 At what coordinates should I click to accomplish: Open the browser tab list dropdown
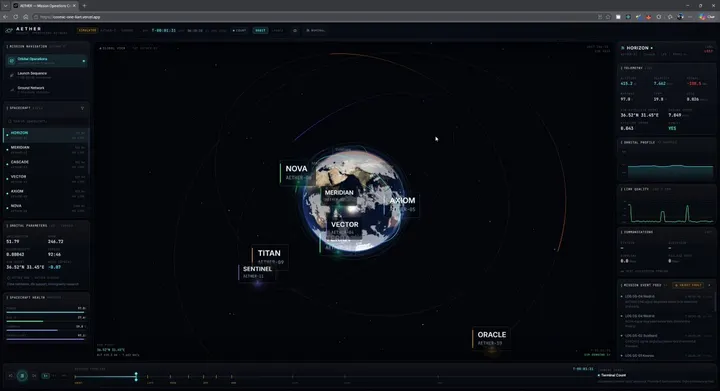tap(6, 6)
